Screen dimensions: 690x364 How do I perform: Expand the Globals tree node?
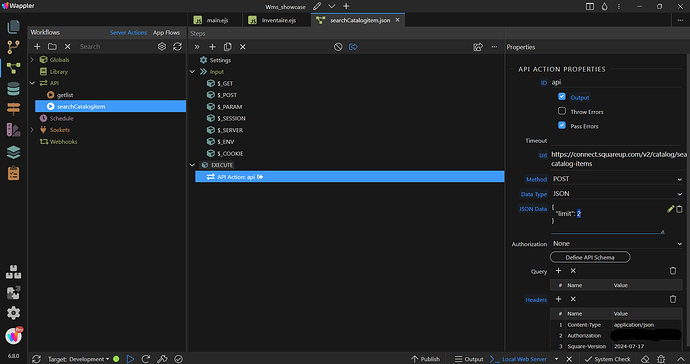[32, 59]
